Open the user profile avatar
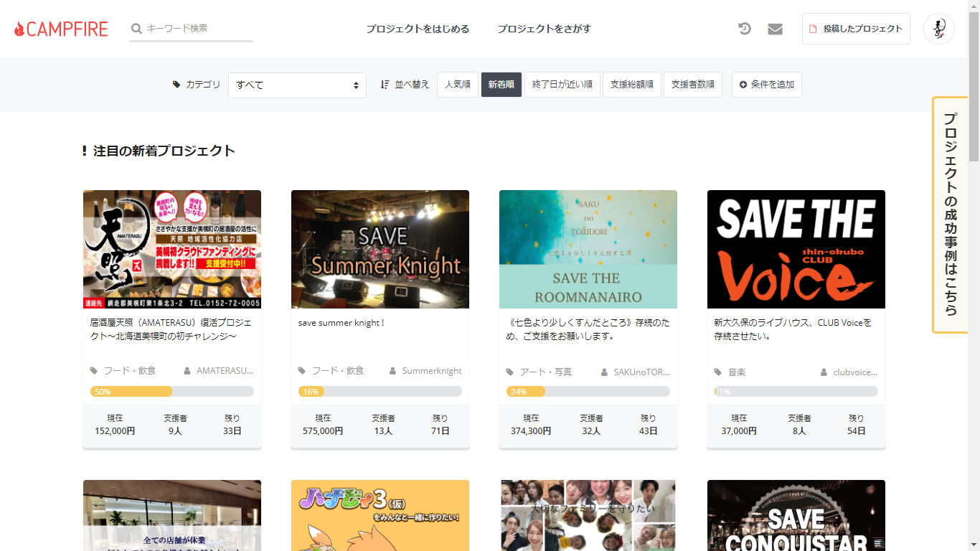Screen dimensions: 980x551 [x=938, y=29]
